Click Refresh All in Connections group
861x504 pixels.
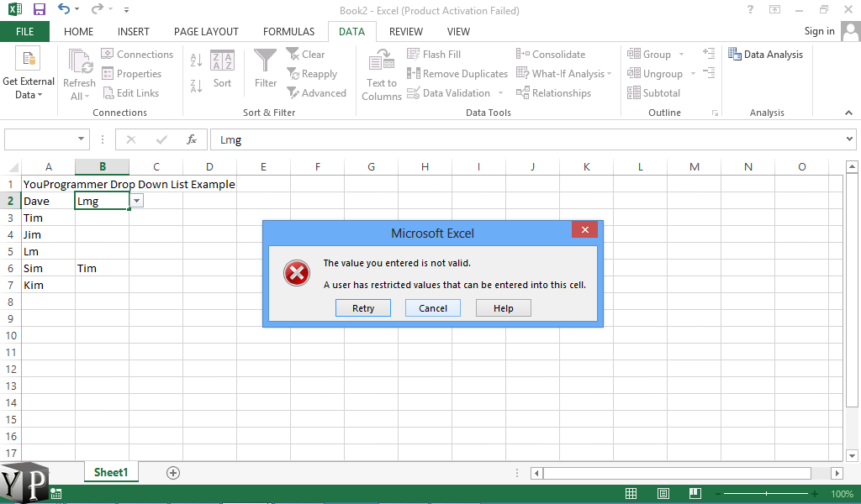coord(78,73)
